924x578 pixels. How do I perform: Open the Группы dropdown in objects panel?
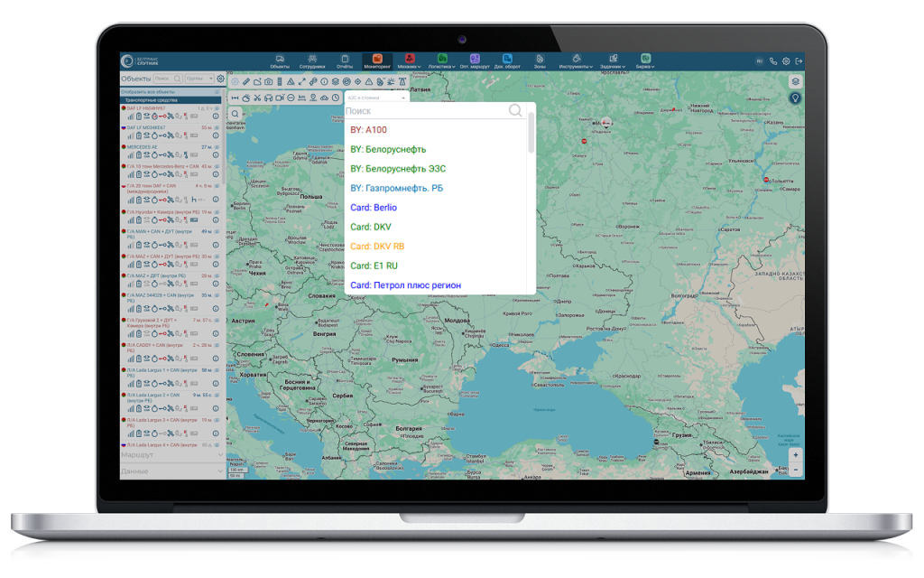click(199, 79)
